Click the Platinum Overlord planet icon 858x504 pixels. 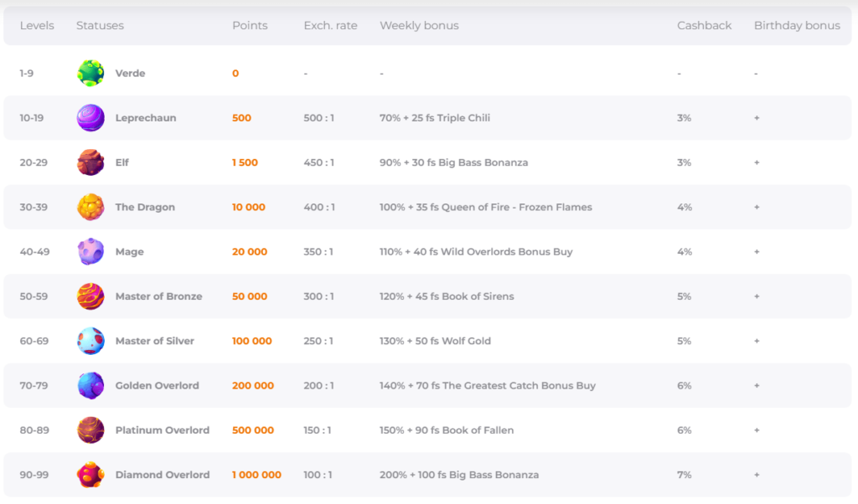(x=90, y=430)
